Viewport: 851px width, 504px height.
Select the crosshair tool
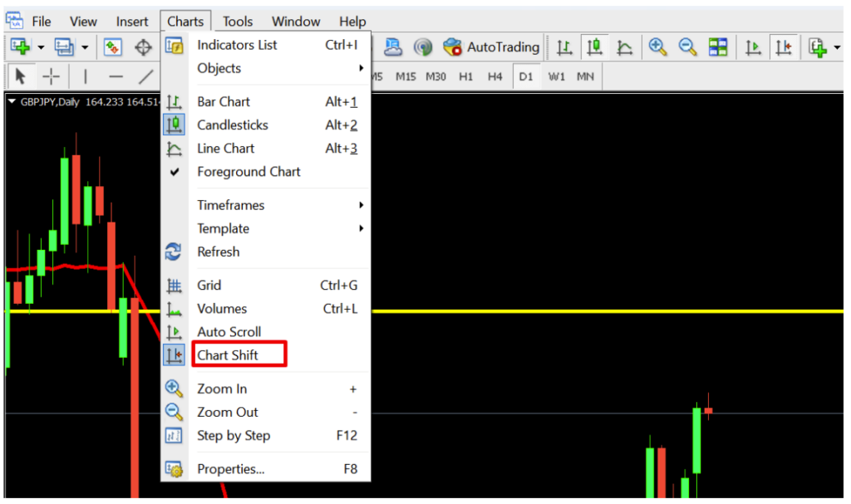click(51, 76)
